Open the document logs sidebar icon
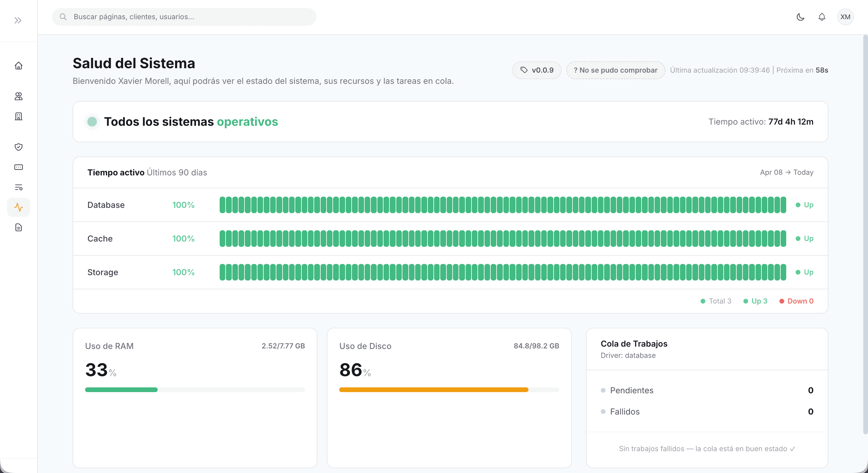 pyautogui.click(x=19, y=227)
